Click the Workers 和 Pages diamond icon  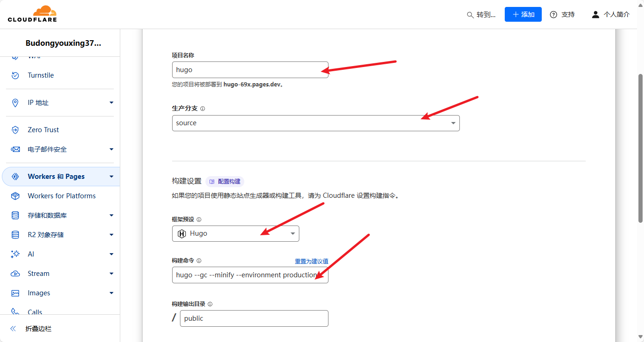pyautogui.click(x=15, y=177)
